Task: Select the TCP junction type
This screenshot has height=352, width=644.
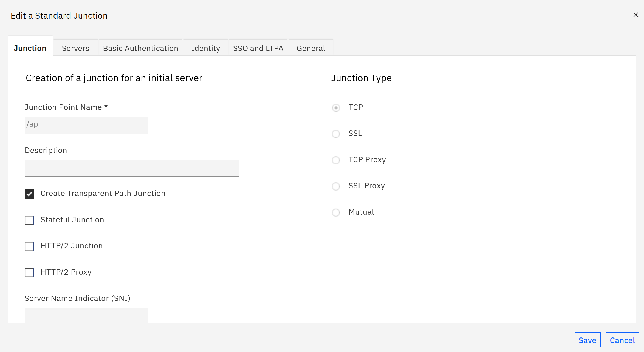Action: [336, 108]
